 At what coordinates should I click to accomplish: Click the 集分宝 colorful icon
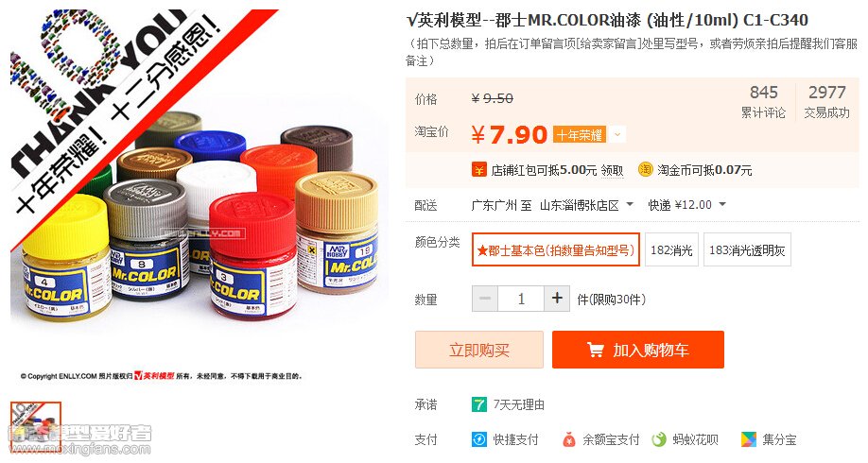(749, 439)
